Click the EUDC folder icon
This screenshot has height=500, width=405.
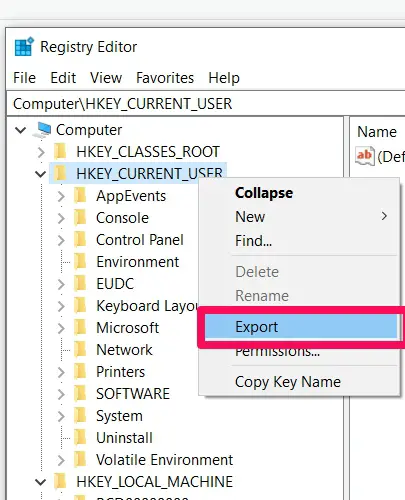80,283
